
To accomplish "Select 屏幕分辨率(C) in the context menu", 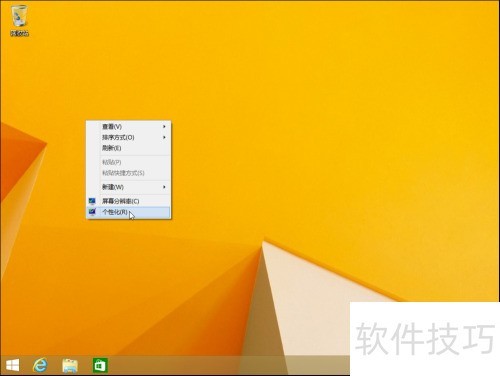I will click(x=129, y=201).
